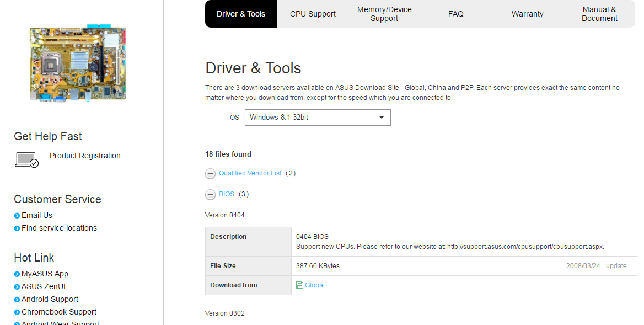The height and width of the screenshot is (325, 644).
Task: Click the 'File Size' row label
Action: (223, 266)
